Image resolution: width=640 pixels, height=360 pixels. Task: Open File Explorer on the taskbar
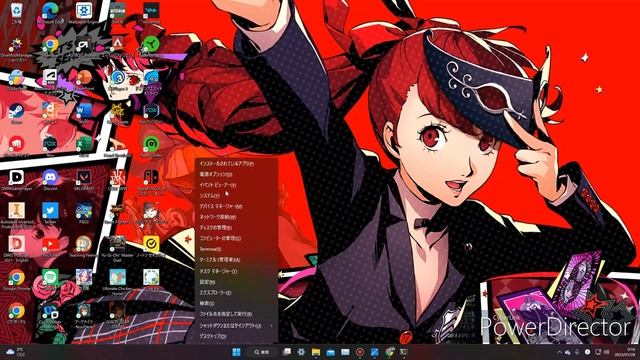(316, 352)
